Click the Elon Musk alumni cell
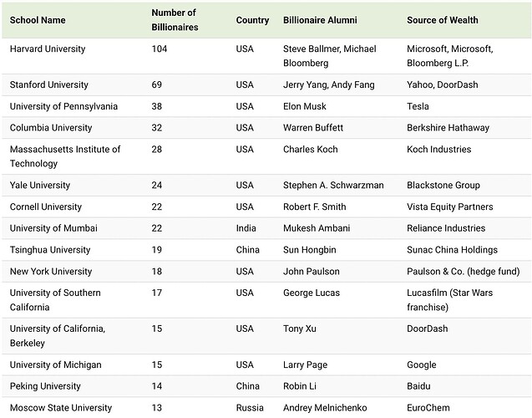 pyautogui.click(x=303, y=107)
